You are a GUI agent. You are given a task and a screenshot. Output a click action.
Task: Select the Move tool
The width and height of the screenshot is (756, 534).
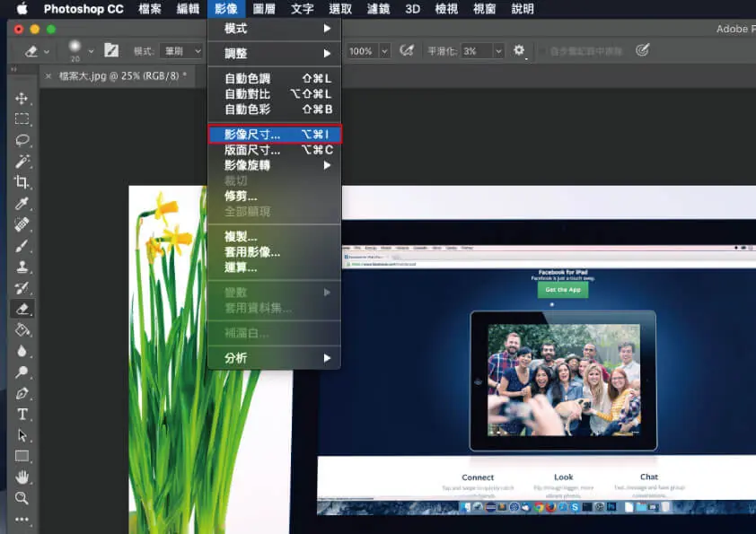pyautogui.click(x=22, y=99)
